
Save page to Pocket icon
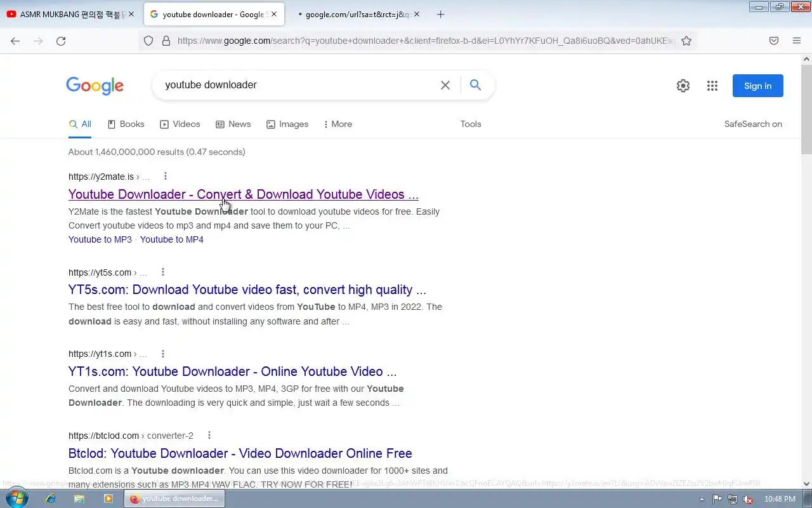pyautogui.click(x=774, y=41)
